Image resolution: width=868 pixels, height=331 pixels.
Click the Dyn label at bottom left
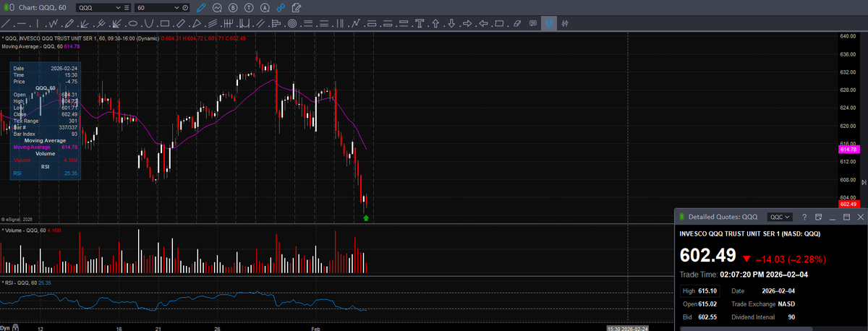pyautogui.click(x=5, y=327)
